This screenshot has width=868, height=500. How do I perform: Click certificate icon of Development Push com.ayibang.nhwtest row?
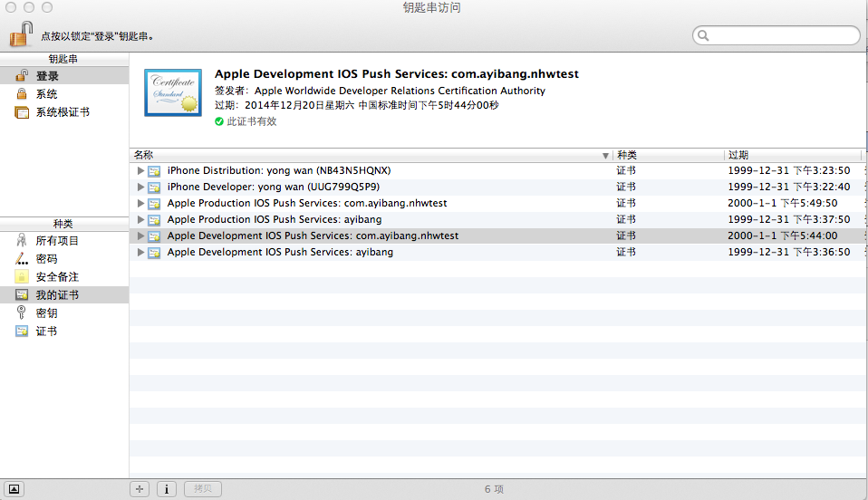[154, 236]
